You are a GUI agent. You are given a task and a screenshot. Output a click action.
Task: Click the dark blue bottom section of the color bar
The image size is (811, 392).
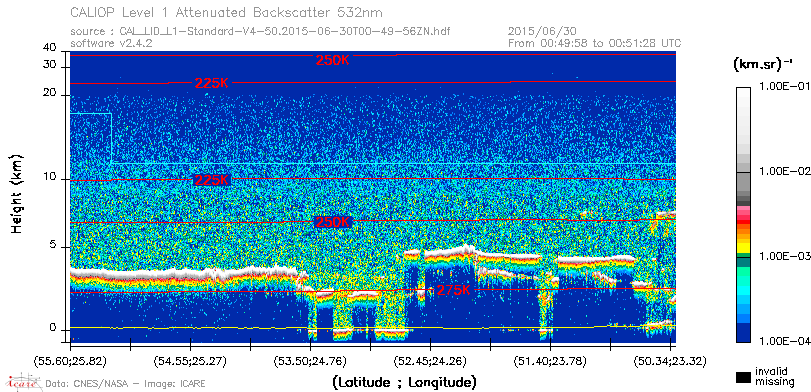pos(744,332)
